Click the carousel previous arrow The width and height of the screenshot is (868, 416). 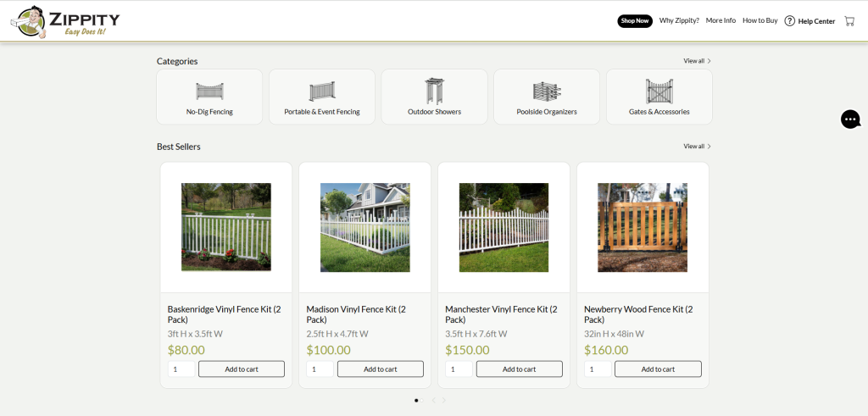(x=433, y=400)
